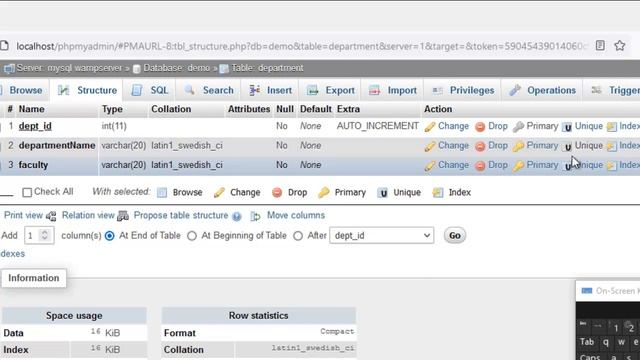Click Primary key icon in dept_id row

pos(518,127)
